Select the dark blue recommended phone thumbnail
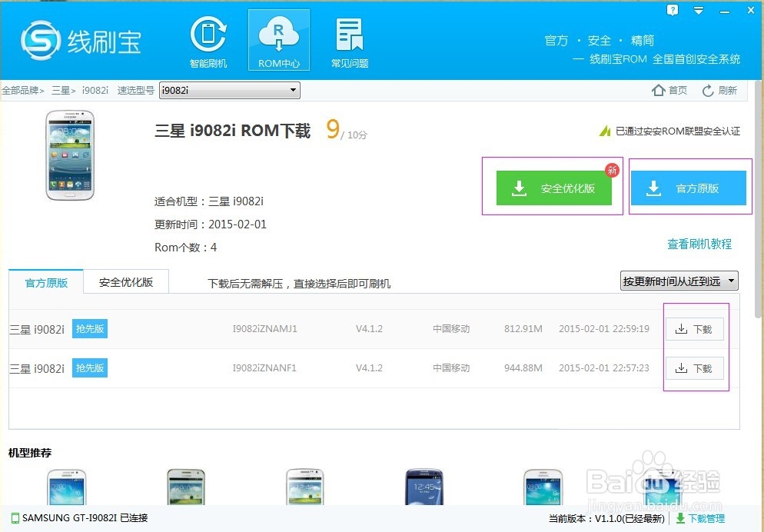 click(424, 487)
